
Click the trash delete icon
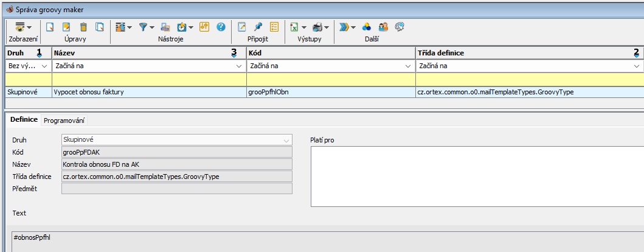point(83,27)
